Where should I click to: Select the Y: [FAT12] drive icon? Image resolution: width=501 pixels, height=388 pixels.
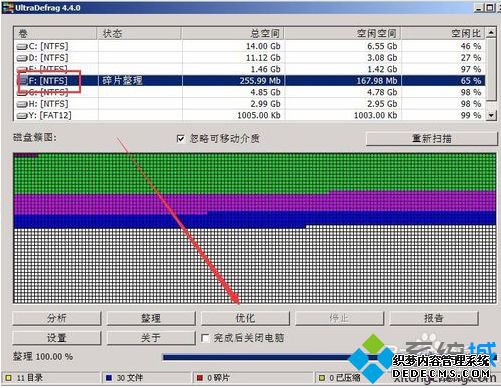(22, 116)
